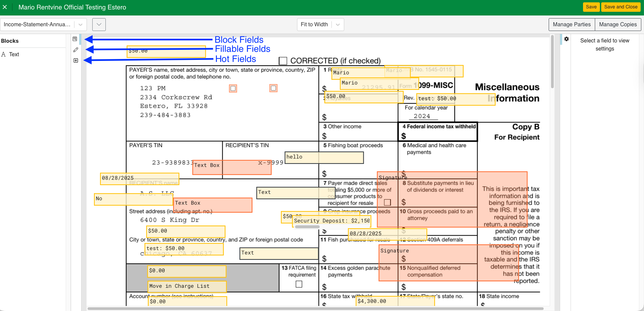
Task: Open Manage Copies
Action: [618, 25]
